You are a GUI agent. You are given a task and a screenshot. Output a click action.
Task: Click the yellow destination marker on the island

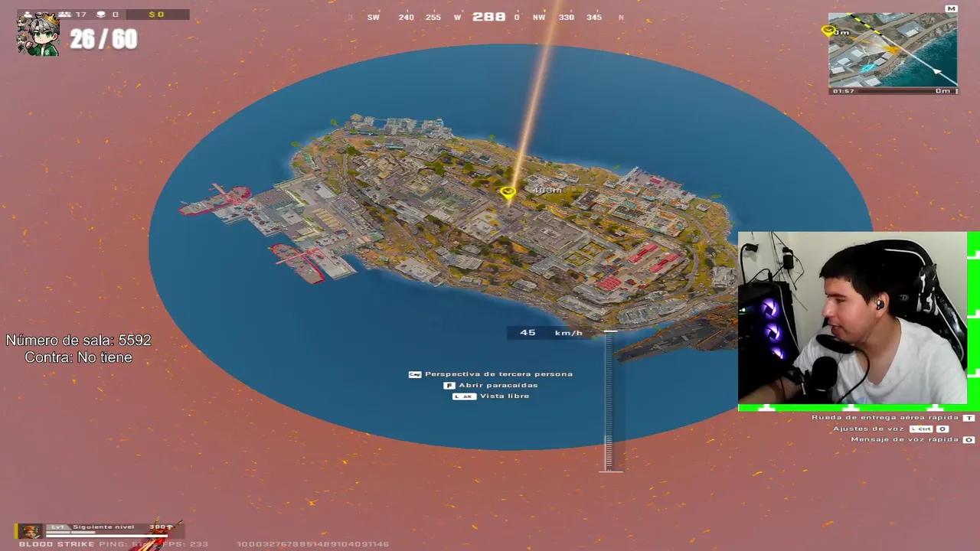(508, 192)
